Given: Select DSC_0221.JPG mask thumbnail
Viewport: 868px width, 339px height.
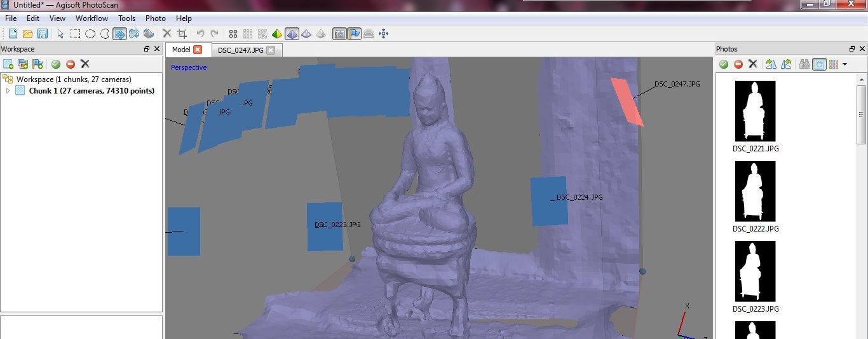Looking at the screenshot, I should pyautogui.click(x=756, y=111).
